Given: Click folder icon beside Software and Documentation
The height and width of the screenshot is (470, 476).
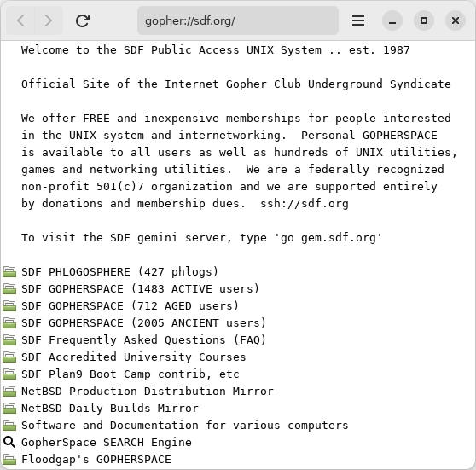Looking at the screenshot, I should click(x=9, y=426).
